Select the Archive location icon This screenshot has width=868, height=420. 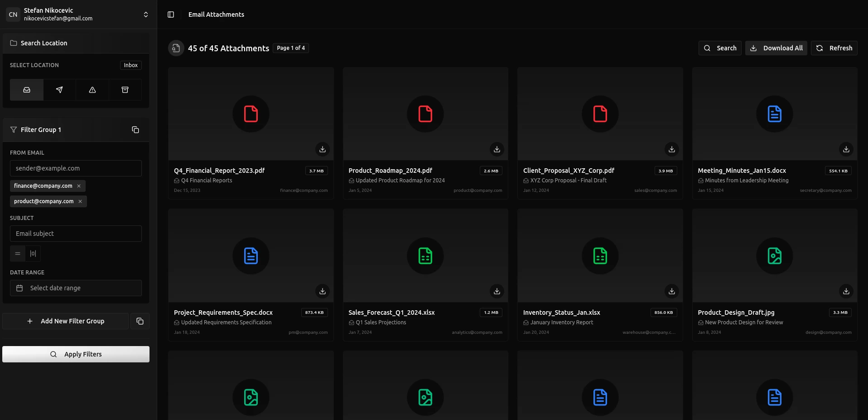(125, 90)
